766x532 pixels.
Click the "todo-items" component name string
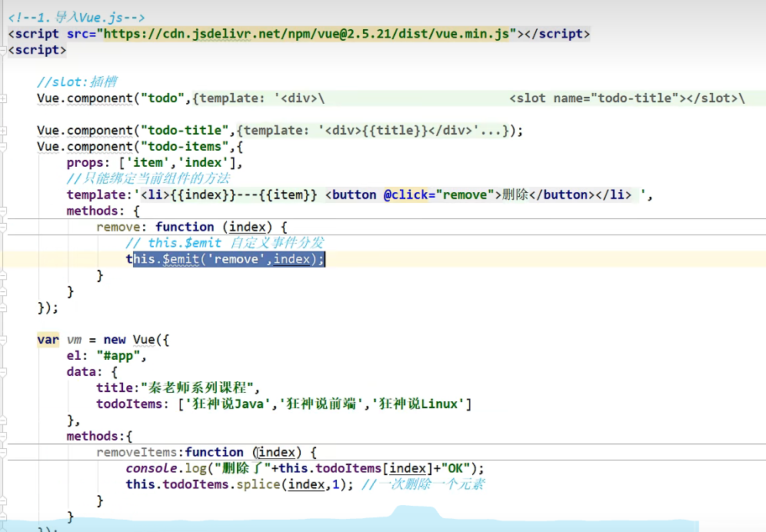185,147
